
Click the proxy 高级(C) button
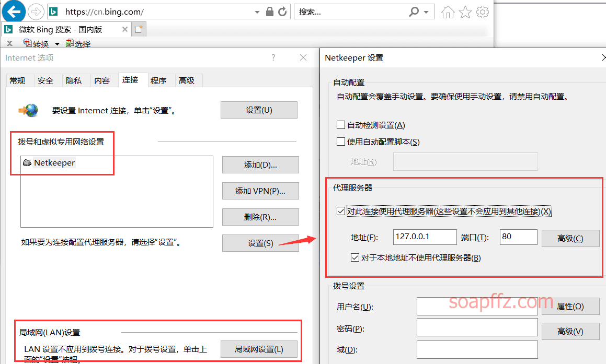pos(570,239)
